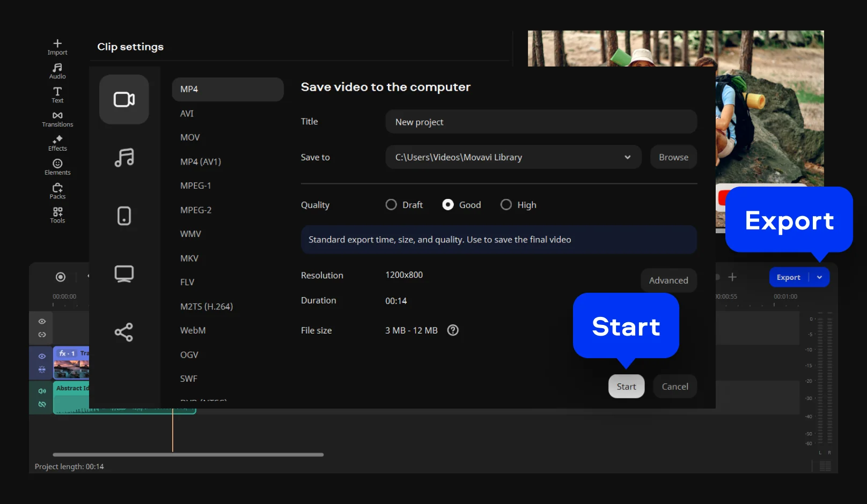Click the Project length: 00:14 status text
This screenshot has width=867, height=504.
[x=69, y=466]
